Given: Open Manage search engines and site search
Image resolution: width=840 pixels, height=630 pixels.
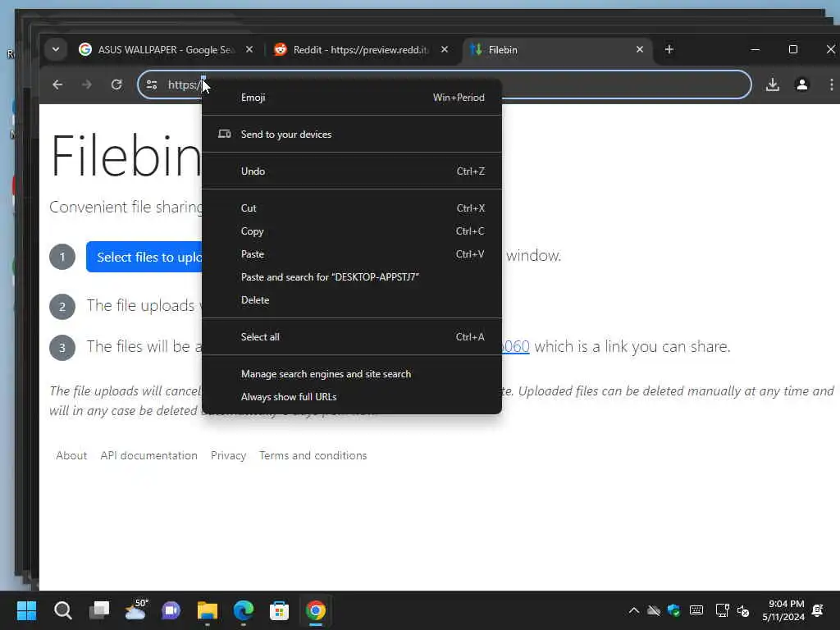Looking at the screenshot, I should (x=352, y=374).
